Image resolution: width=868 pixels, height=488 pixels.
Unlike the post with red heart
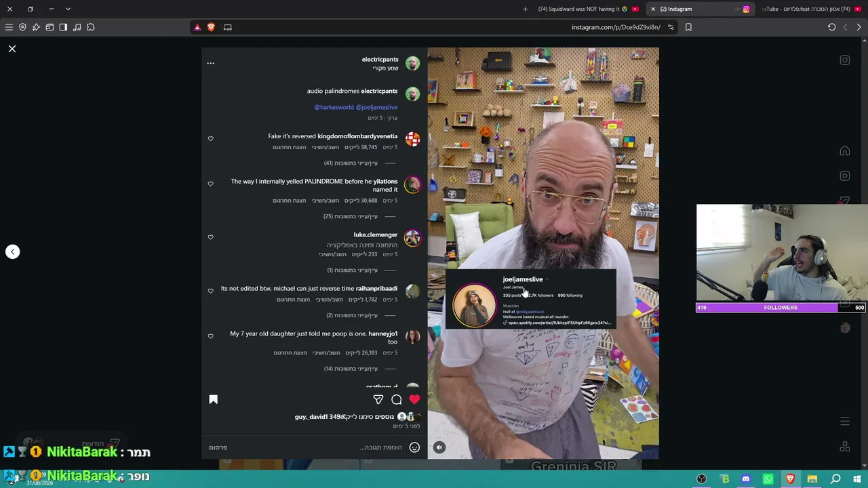414,399
